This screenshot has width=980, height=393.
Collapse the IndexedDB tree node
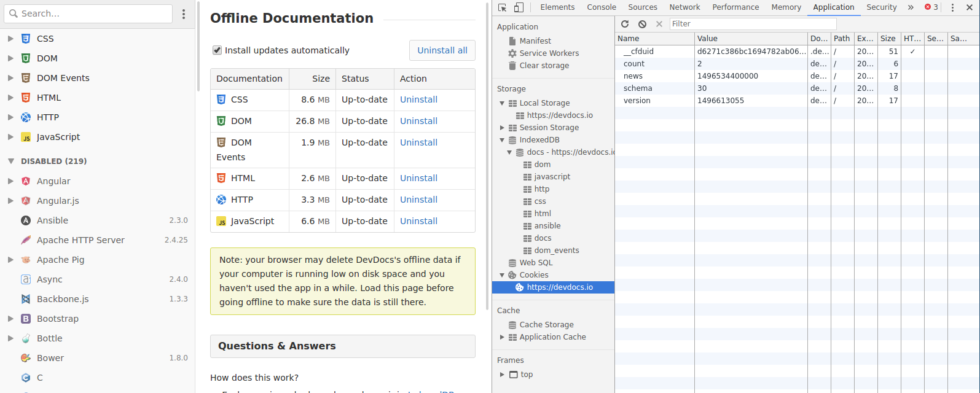[502, 140]
